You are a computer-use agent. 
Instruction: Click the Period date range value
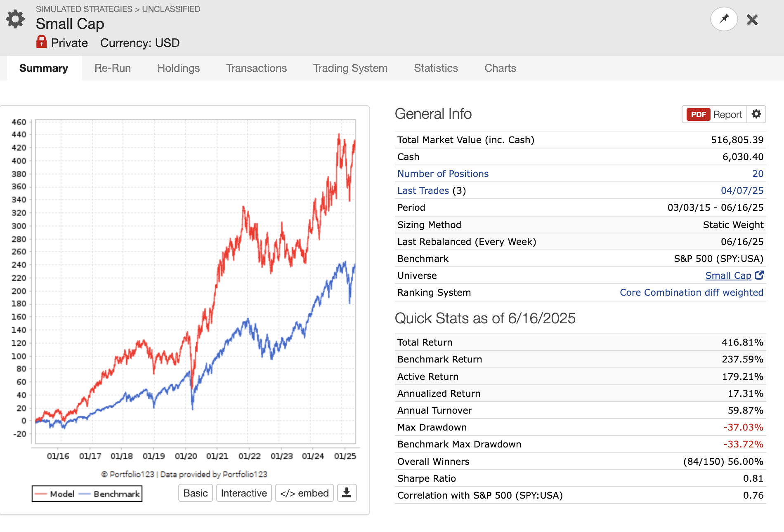pyautogui.click(x=716, y=207)
